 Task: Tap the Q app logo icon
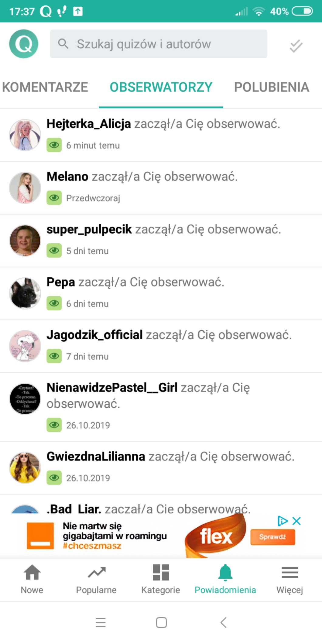tap(24, 44)
